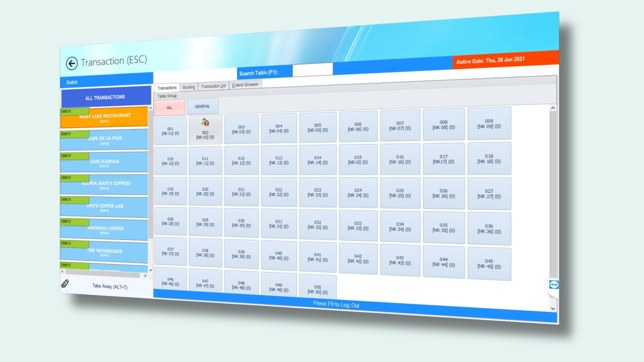Image resolution: width=644 pixels, height=362 pixels.
Task: Switch to the GENERAL table group
Action: 203,106
